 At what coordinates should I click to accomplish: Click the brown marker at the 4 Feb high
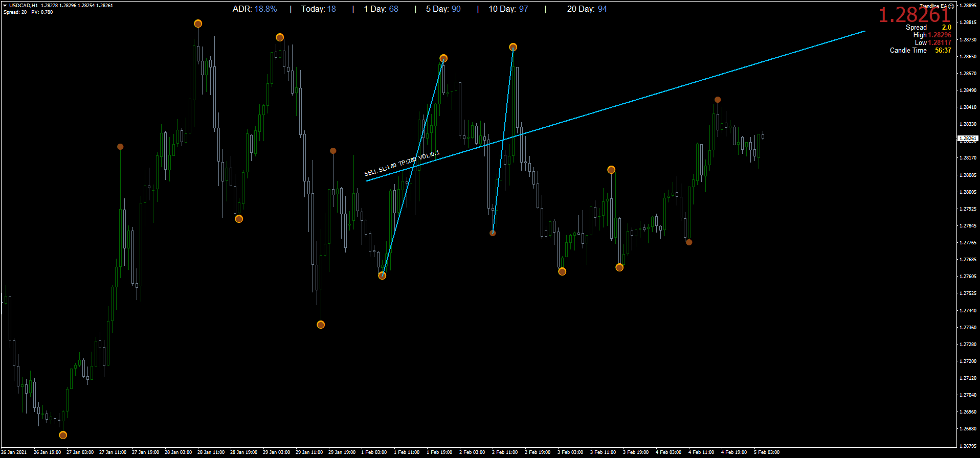[x=718, y=100]
